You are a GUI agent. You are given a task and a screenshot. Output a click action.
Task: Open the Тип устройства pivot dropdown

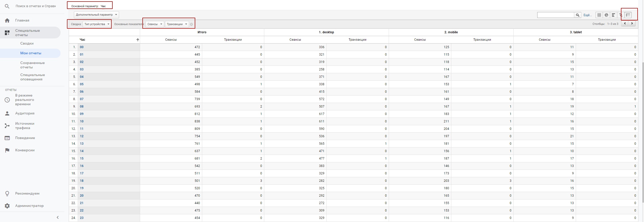pyautogui.click(x=97, y=24)
